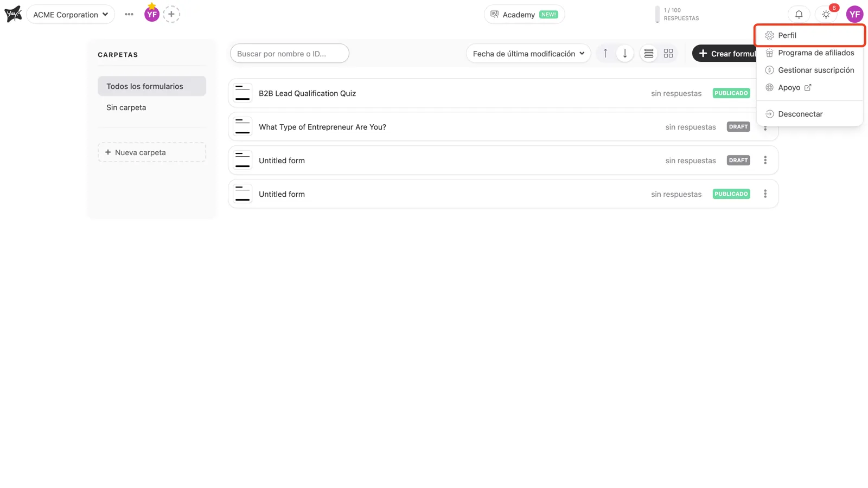Open the draft Untitled form
This screenshot has height=488, width=868.
tap(282, 160)
